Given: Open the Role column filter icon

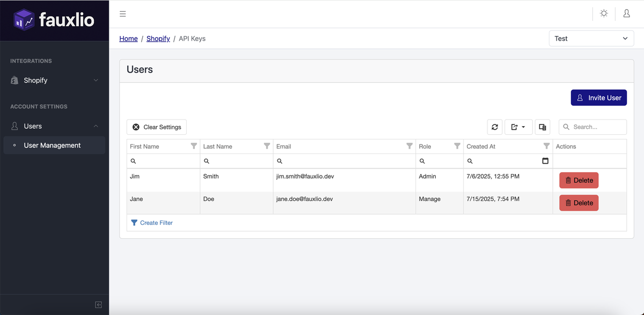Looking at the screenshot, I should (x=457, y=146).
